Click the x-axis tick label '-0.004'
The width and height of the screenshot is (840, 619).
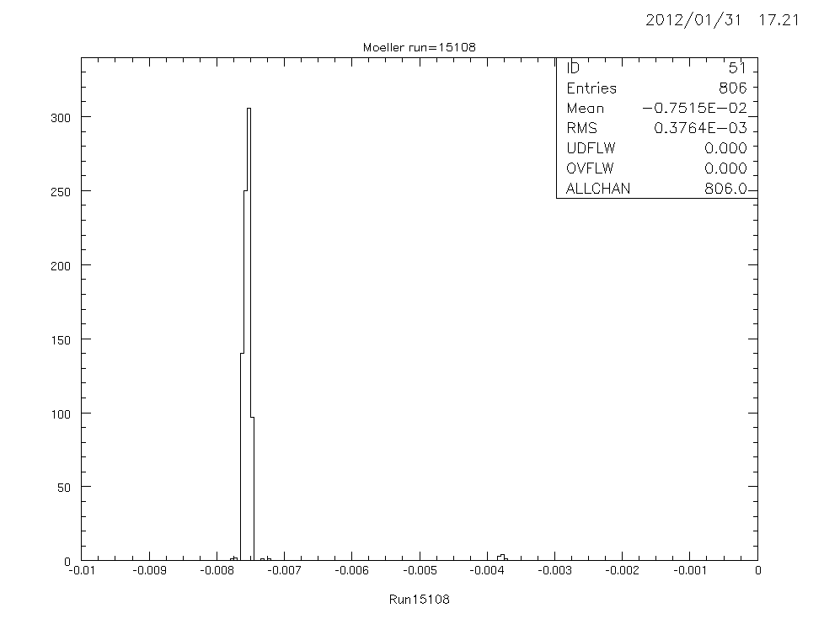click(487, 571)
